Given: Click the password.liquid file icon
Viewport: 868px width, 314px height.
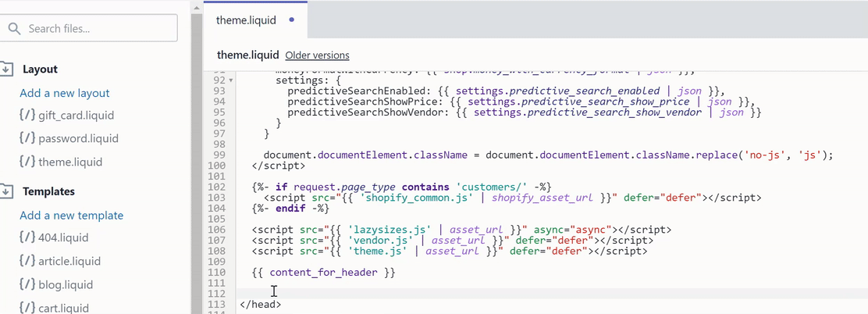Looking at the screenshot, I should pos(27,138).
